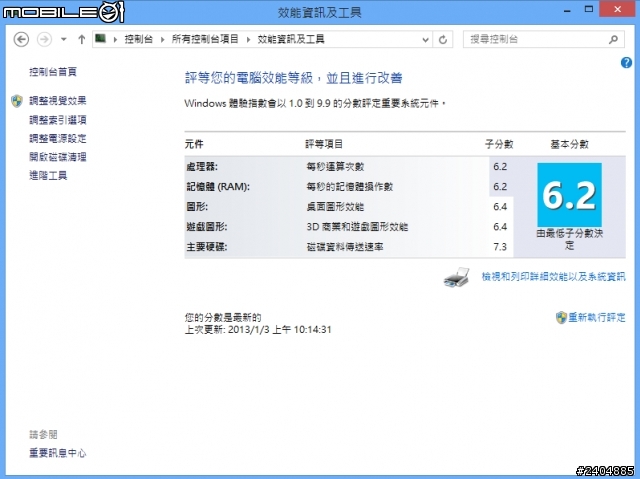Click 重新執行評定 to rerun assessment
The height and width of the screenshot is (479, 640).
point(596,317)
